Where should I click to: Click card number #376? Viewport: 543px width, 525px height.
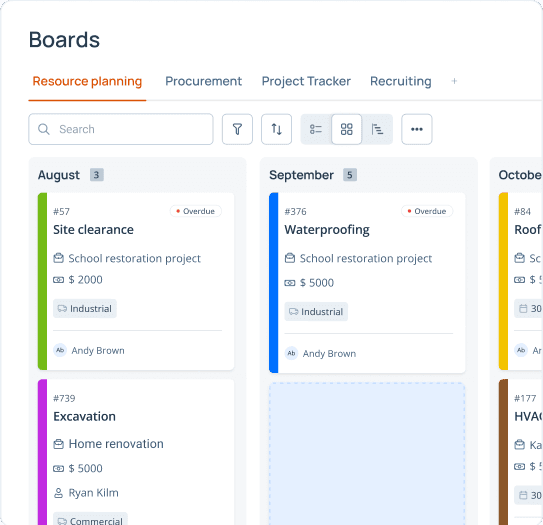[295, 212]
